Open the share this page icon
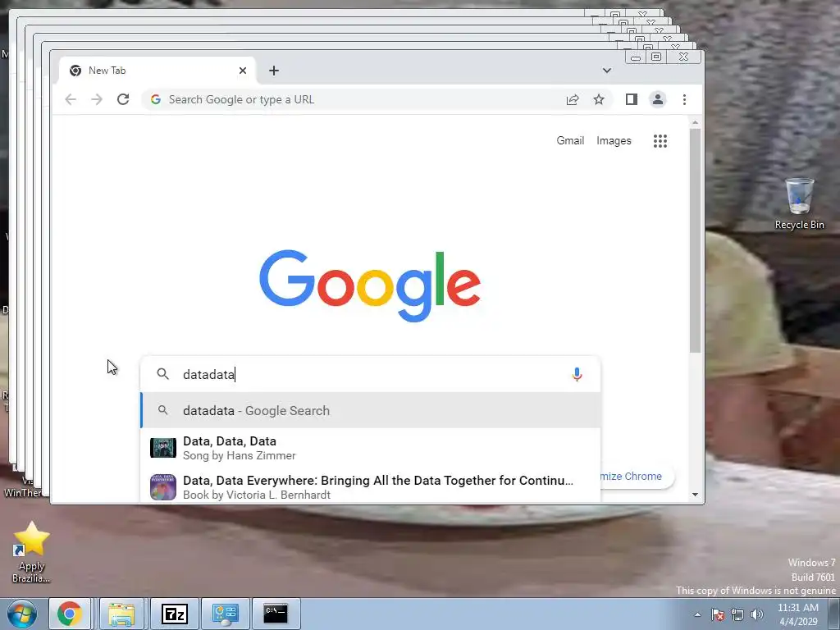Viewport: 840px width, 630px height. [572, 99]
